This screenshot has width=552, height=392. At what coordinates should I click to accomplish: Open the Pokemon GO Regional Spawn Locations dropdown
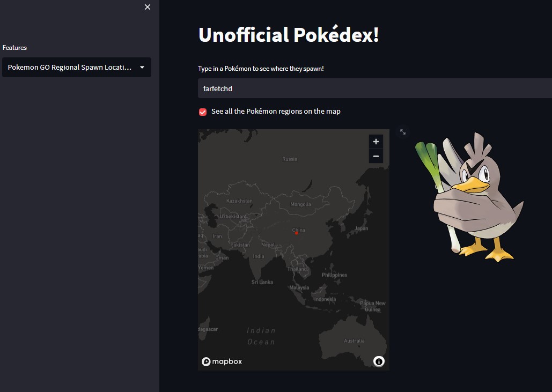point(77,67)
